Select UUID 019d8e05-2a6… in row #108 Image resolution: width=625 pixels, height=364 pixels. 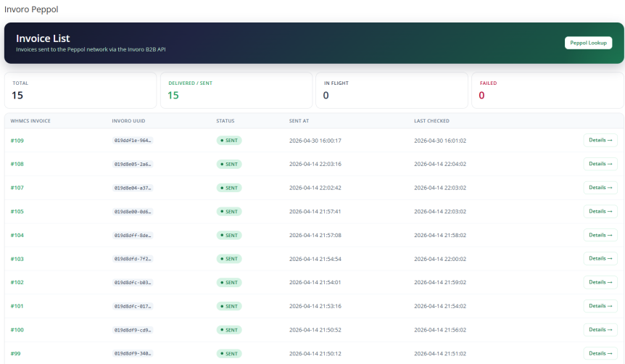(133, 165)
